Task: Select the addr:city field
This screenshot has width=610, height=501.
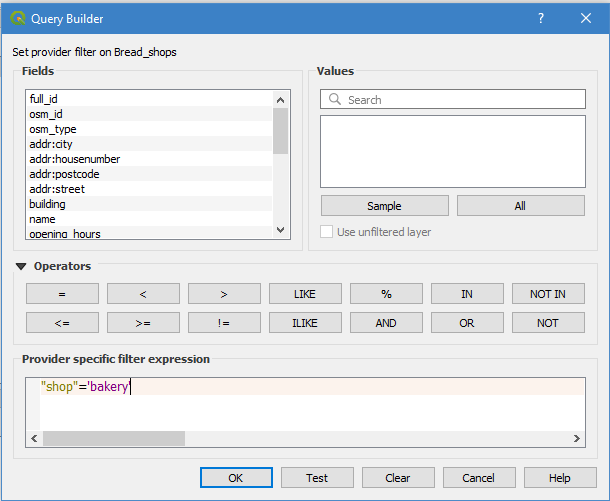Action: pos(51,144)
